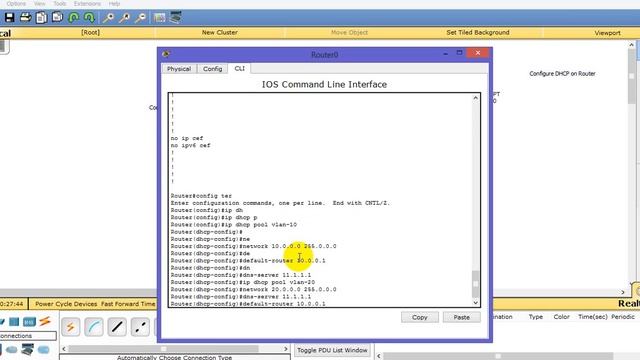Choose the Custom Made Devices category icon
This screenshot has width=640, height=360.
click(27, 350)
